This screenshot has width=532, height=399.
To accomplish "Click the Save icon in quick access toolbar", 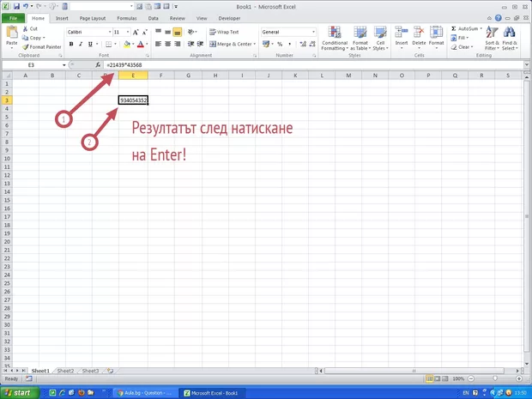I will tap(16, 6).
